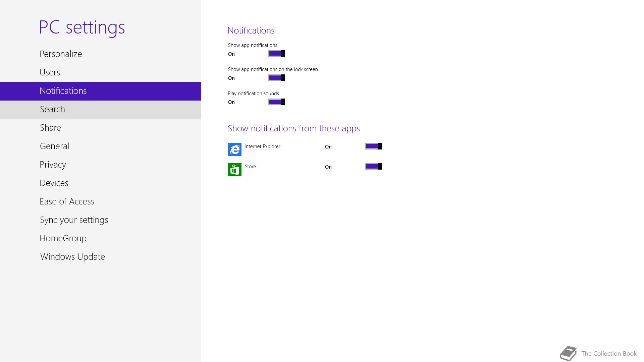The height and width of the screenshot is (362, 644).
Task: Open Personalize settings category
Action: coord(100,54)
